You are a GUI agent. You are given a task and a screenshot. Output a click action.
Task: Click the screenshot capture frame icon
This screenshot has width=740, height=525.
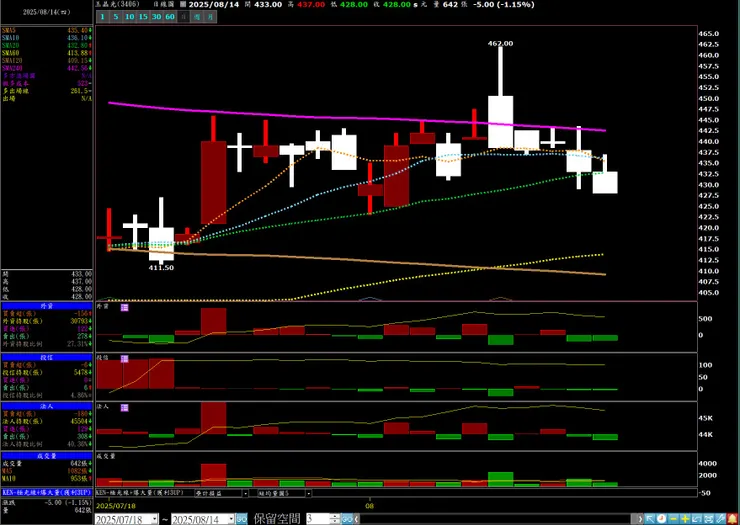coord(708,519)
